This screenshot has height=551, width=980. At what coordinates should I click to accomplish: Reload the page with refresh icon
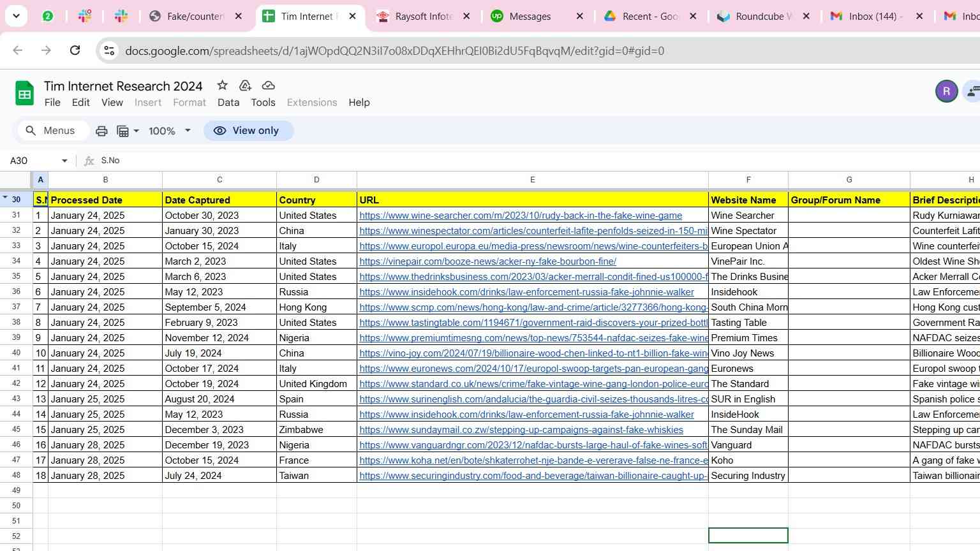[75, 50]
